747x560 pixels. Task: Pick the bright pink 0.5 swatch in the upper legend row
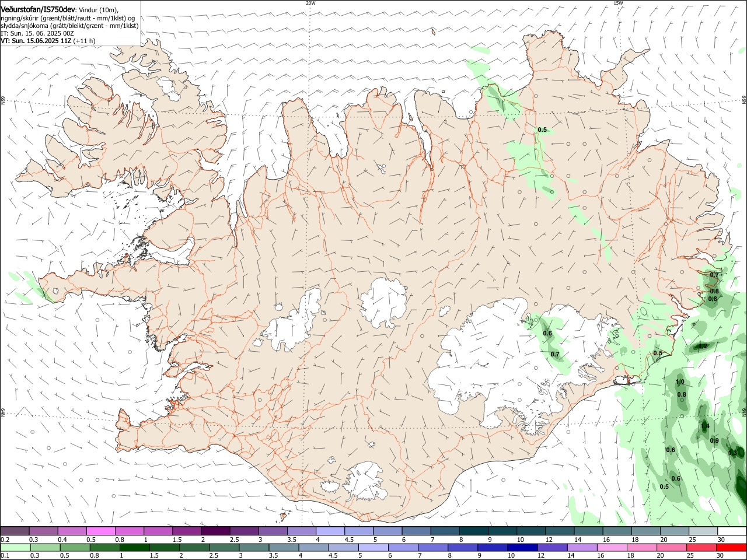pos(100,531)
